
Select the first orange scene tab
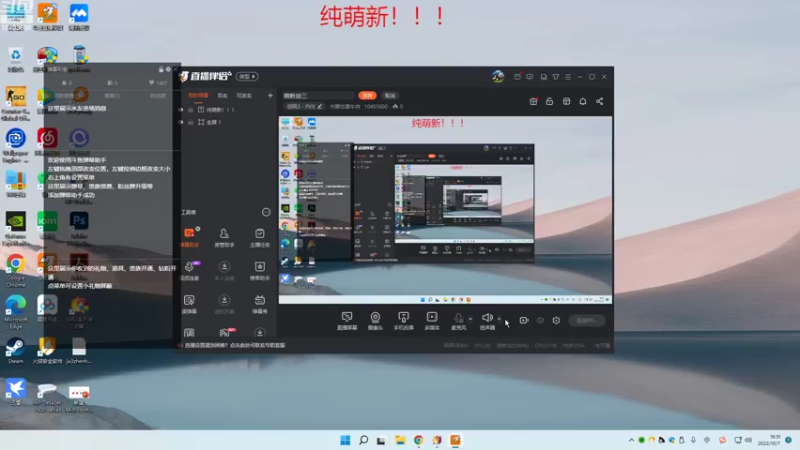click(x=198, y=95)
